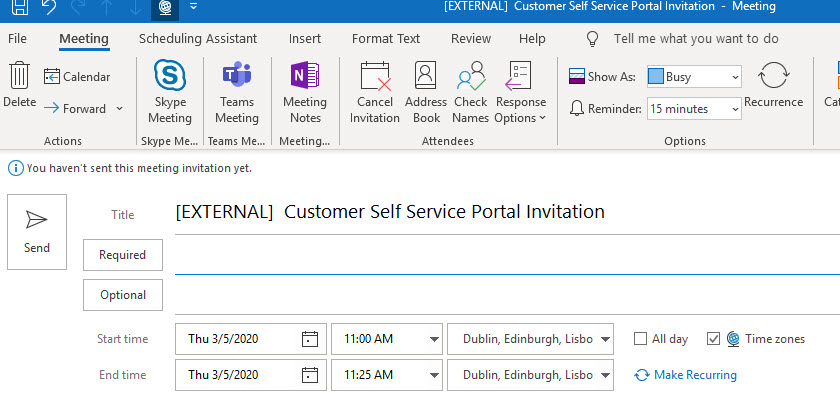This screenshot has height=397, width=840.
Task: Open the Format Text tab
Action: click(386, 39)
